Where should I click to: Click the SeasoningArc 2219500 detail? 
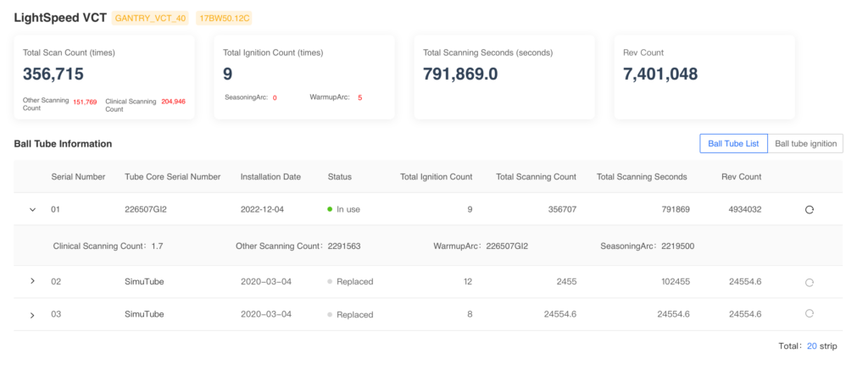[x=647, y=246]
